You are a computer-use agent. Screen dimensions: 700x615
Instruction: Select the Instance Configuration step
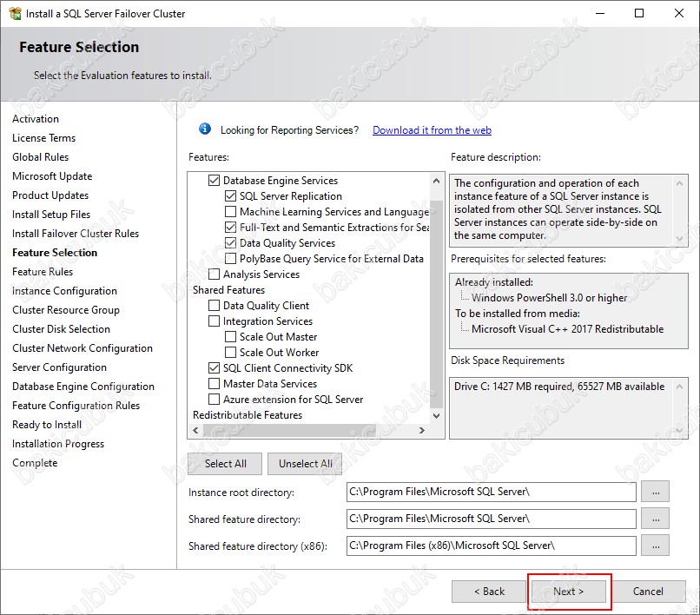pyautogui.click(x=64, y=291)
